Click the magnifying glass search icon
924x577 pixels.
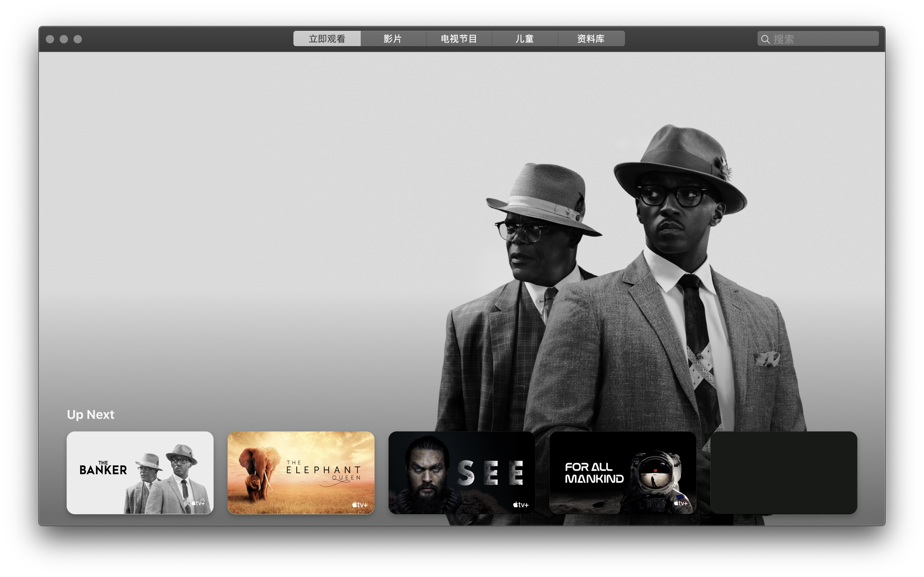pos(765,39)
